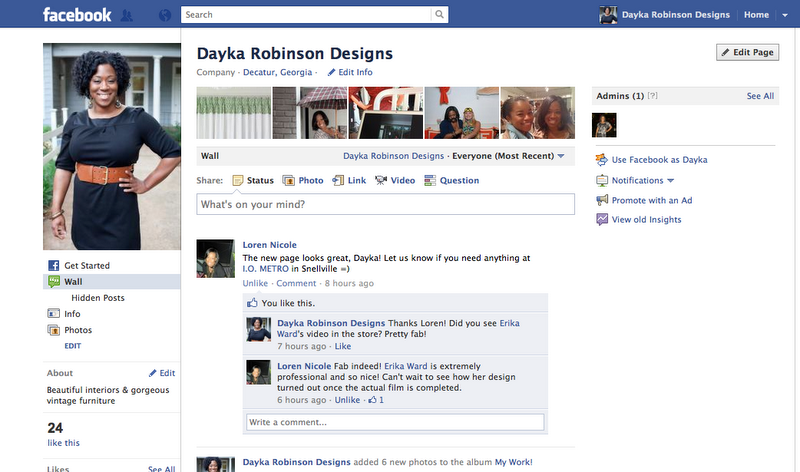Click the large profile picture
Image resolution: width=800 pixels, height=472 pixels.
pyautogui.click(x=112, y=146)
